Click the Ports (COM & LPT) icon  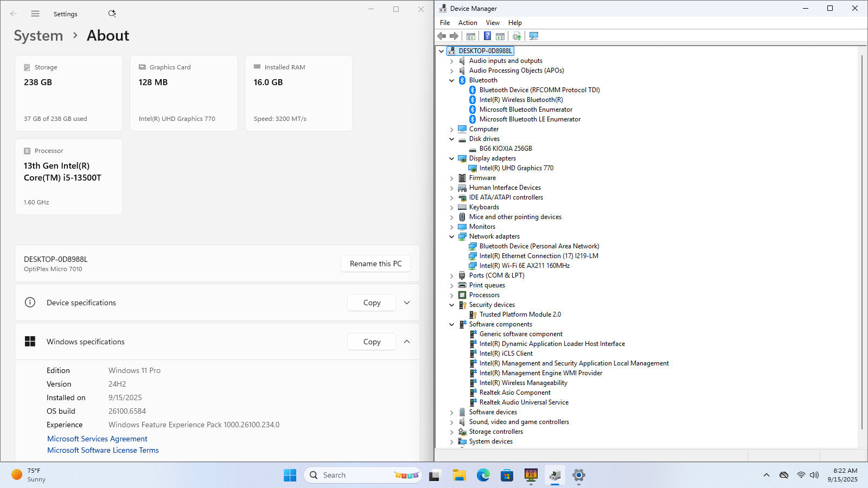462,275
